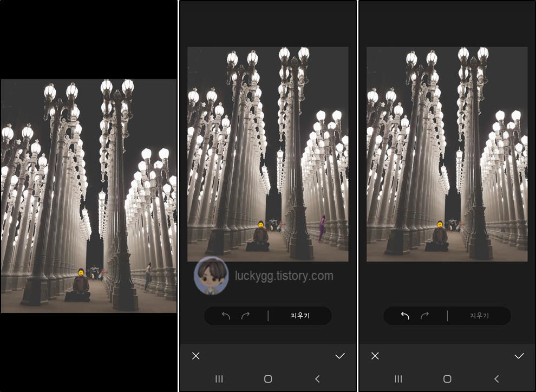Tap undo arrow in right phone screen
Viewport: 536px width, 392px height.
pyautogui.click(x=405, y=316)
